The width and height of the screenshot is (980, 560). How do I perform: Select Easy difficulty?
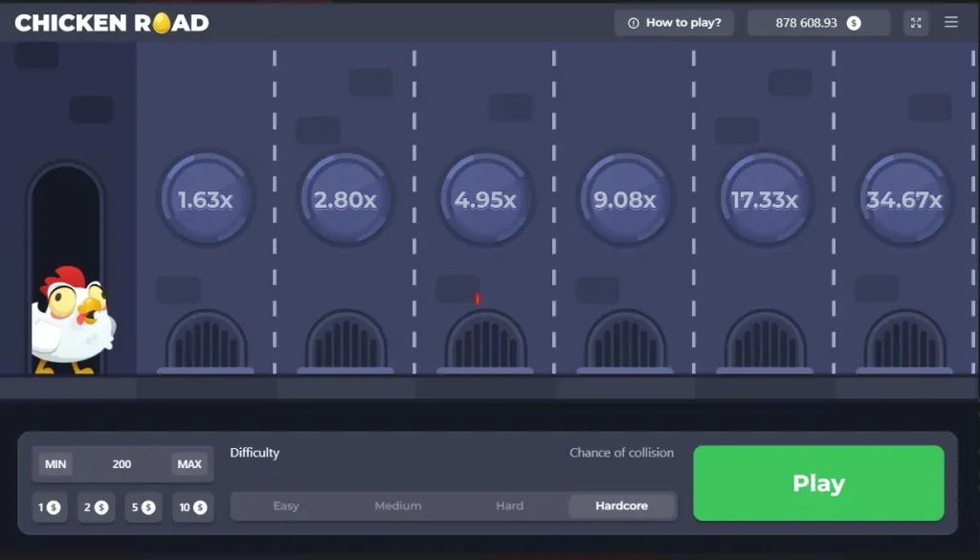pos(286,505)
